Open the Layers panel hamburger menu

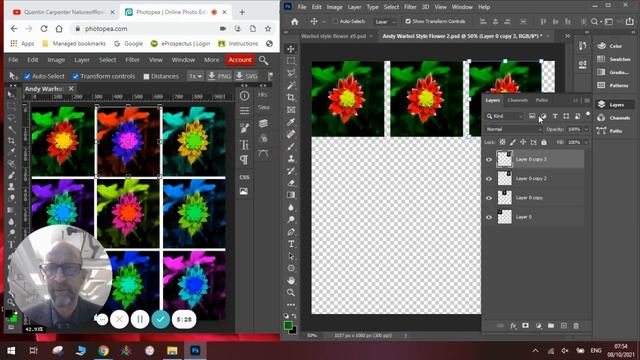pos(587,100)
